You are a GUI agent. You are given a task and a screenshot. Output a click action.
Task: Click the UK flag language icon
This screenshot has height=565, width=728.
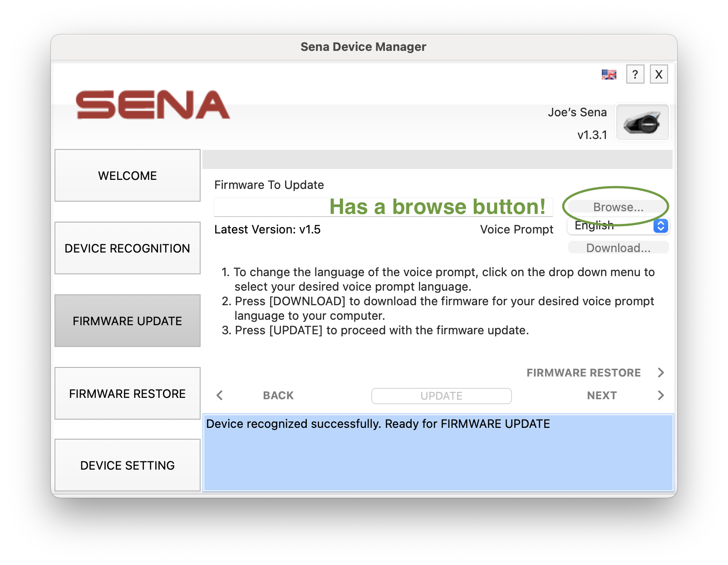click(x=609, y=74)
